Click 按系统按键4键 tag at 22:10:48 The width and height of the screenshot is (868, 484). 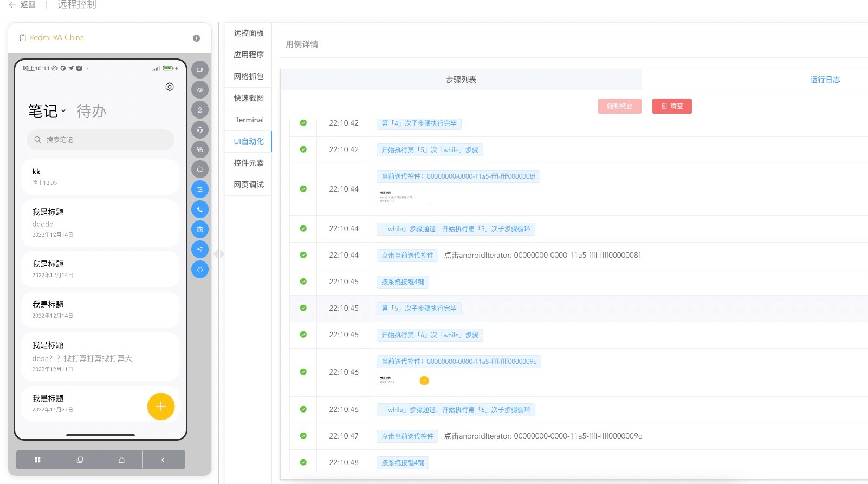403,463
